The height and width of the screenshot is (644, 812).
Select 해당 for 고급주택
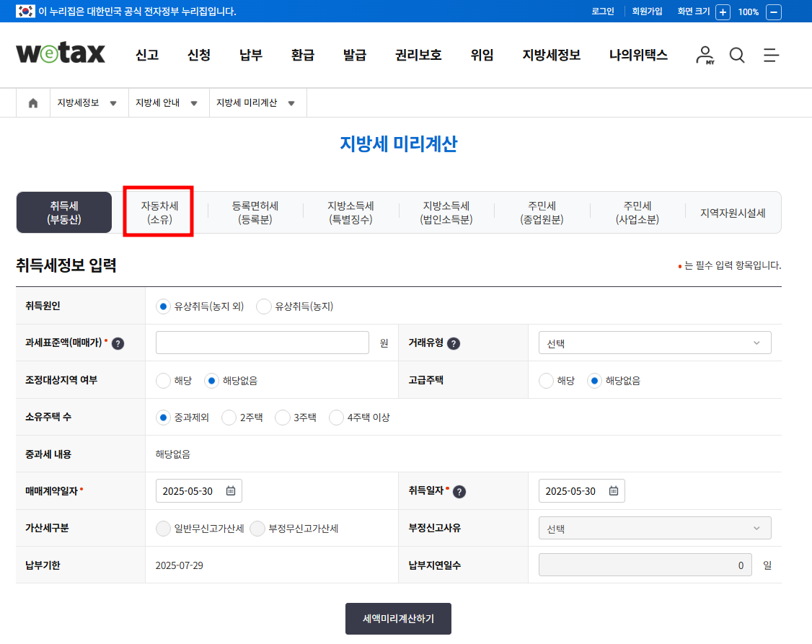[546, 380]
